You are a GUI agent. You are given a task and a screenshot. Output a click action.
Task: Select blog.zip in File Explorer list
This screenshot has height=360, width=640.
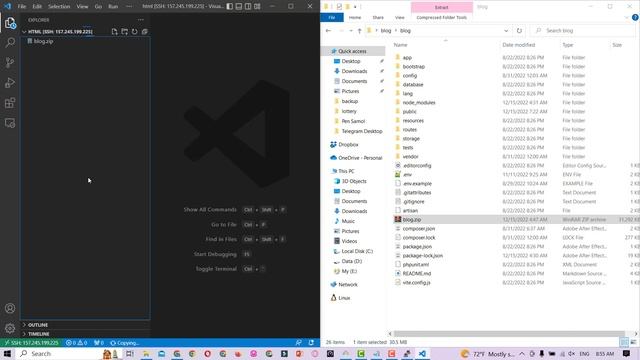tap(516, 220)
